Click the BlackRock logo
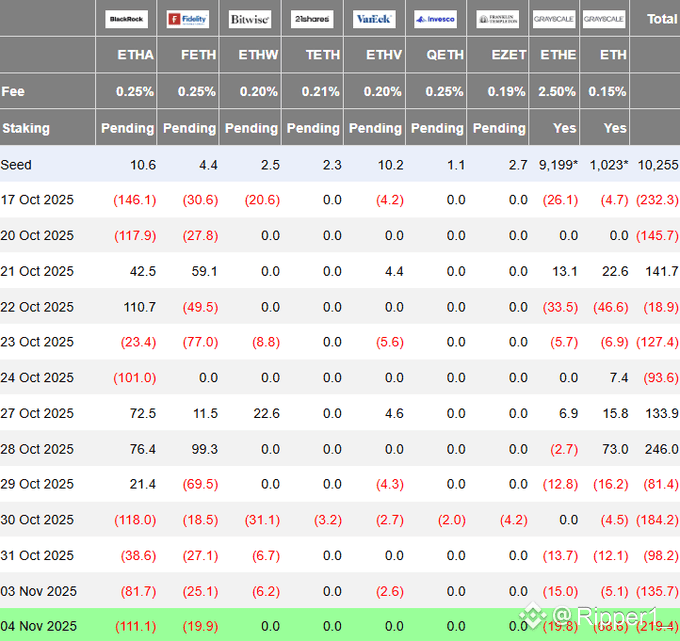Viewport: 680px width, 641px height. [126, 19]
